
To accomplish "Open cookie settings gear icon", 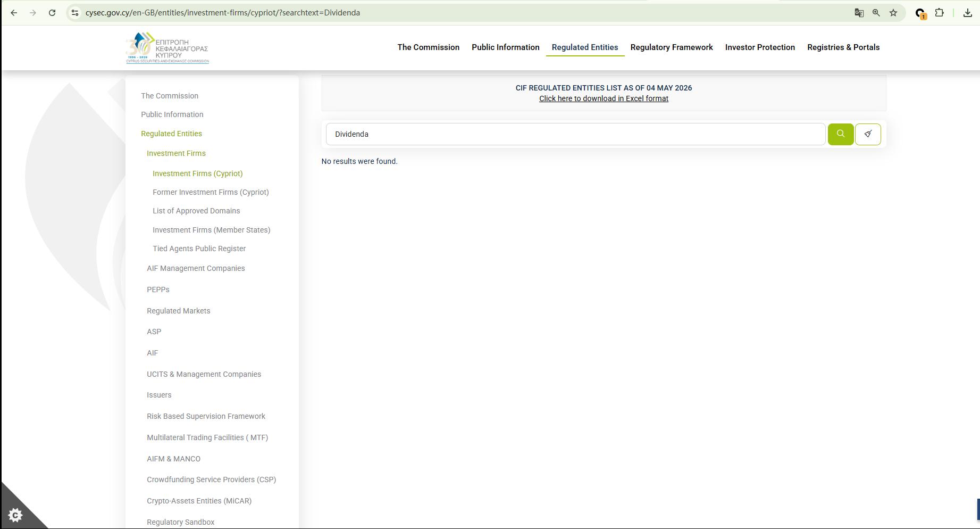I will coord(15,515).
